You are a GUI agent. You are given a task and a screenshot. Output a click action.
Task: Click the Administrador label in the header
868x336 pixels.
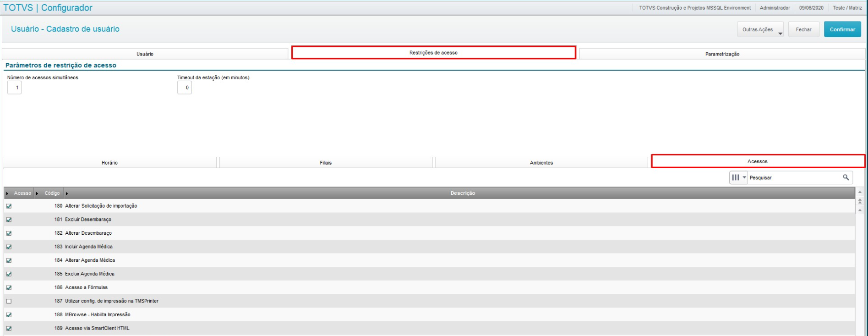coord(775,8)
